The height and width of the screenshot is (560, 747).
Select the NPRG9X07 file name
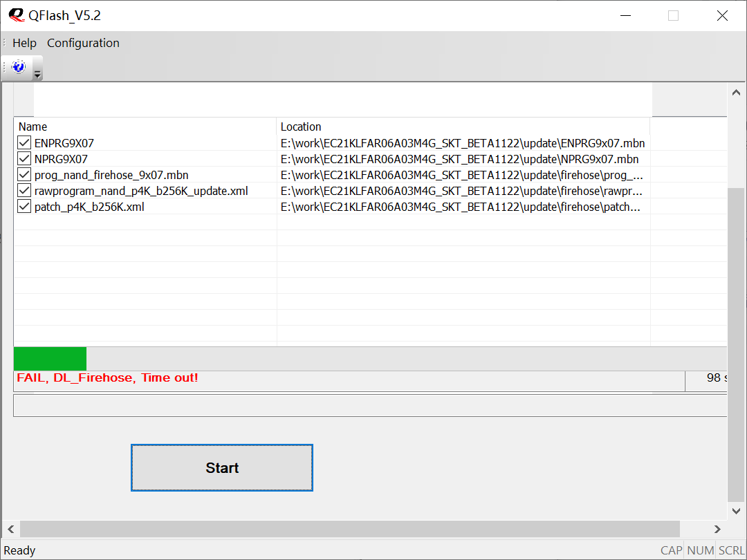click(x=61, y=159)
